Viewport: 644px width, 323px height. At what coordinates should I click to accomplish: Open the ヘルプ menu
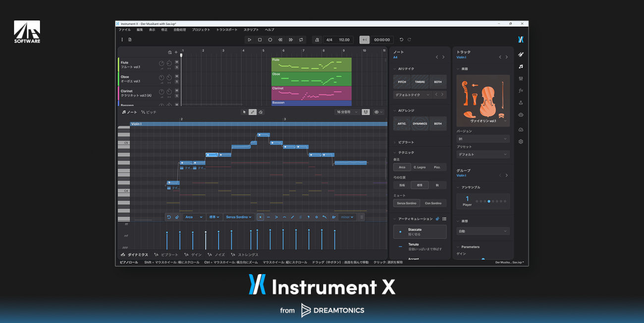[269, 30]
